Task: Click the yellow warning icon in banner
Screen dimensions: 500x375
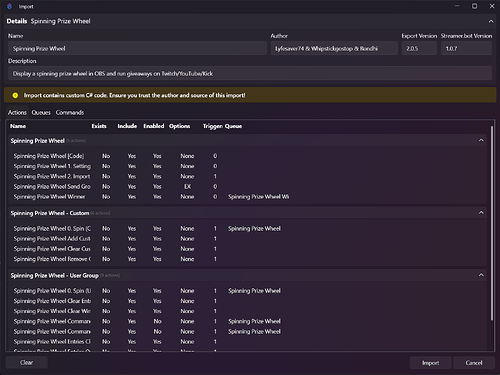Action: point(15,95)
